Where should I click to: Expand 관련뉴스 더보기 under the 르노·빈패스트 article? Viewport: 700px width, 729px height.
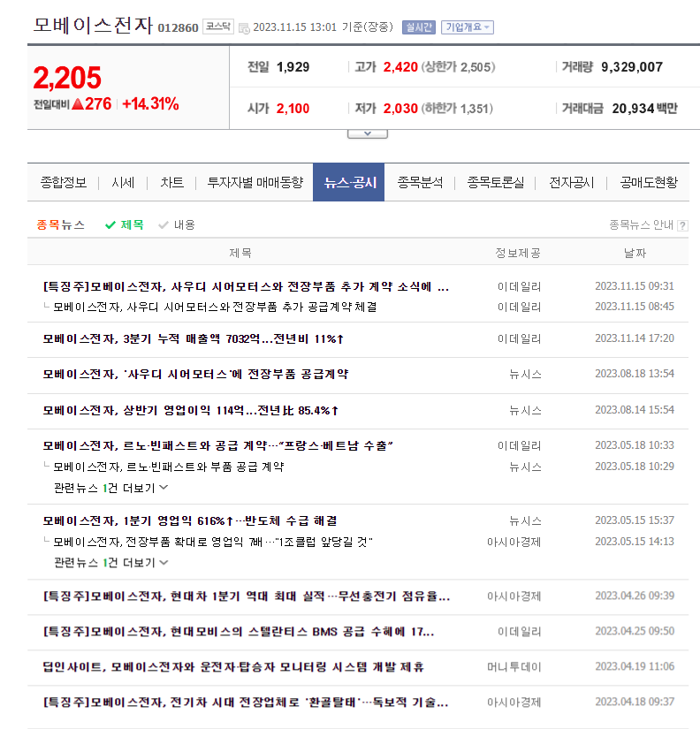pyautogui.click(x=110, y=488)
